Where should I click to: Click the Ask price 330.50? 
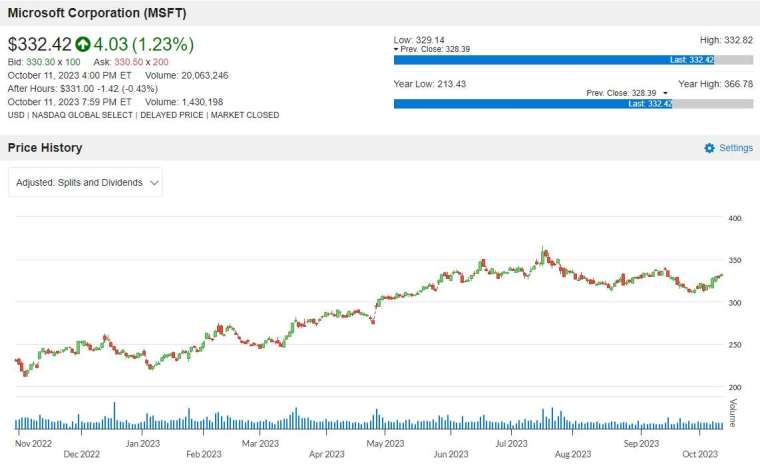[x=128, y=62]
